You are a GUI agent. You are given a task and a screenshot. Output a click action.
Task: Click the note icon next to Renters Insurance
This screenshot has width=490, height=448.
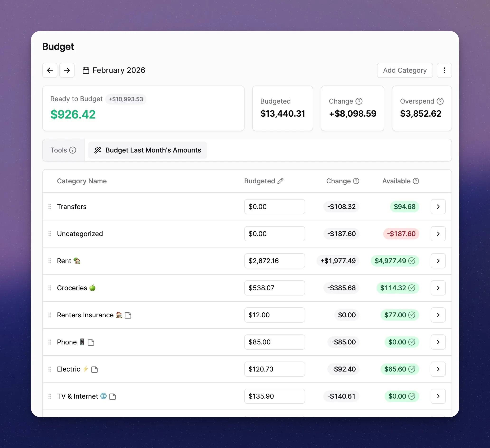tap(128, 315)
